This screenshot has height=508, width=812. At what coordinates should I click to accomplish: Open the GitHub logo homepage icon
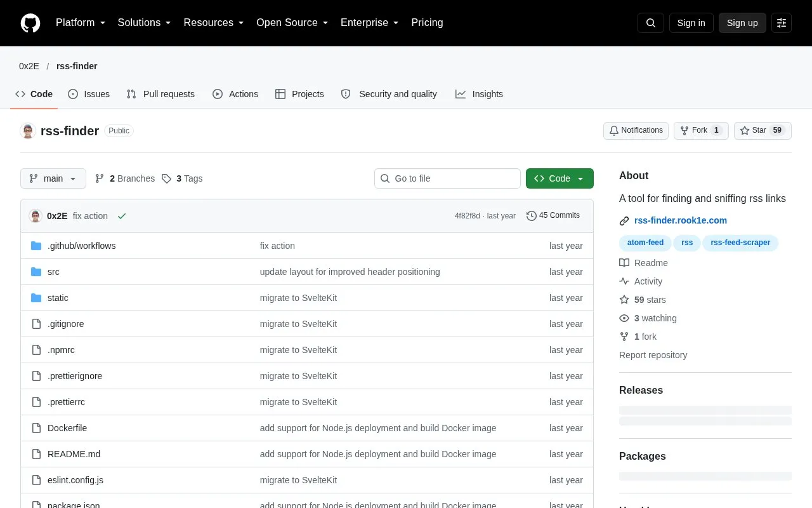click(x=30, y=23)
